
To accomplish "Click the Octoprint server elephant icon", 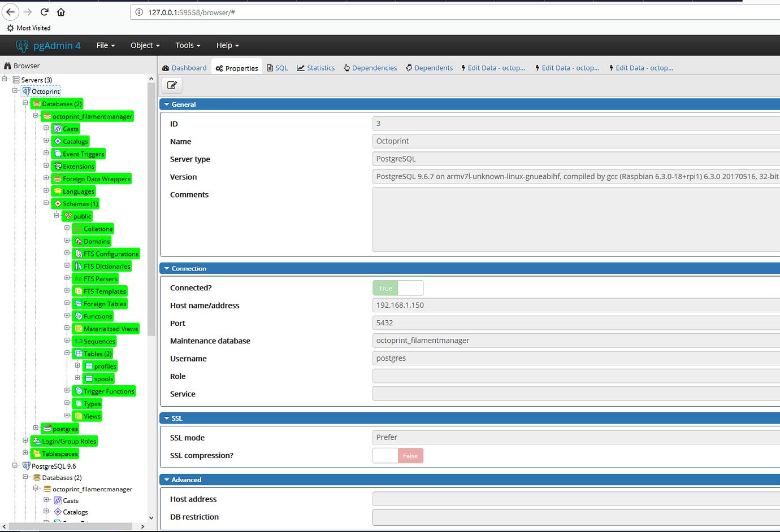I will point(26,91).
